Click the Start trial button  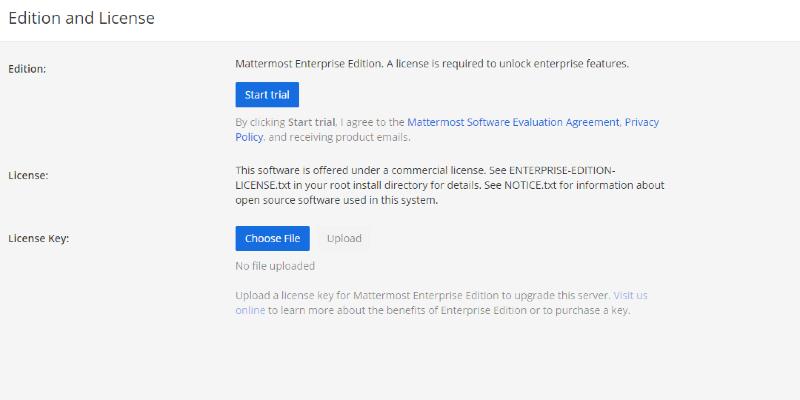click(267, 94)
